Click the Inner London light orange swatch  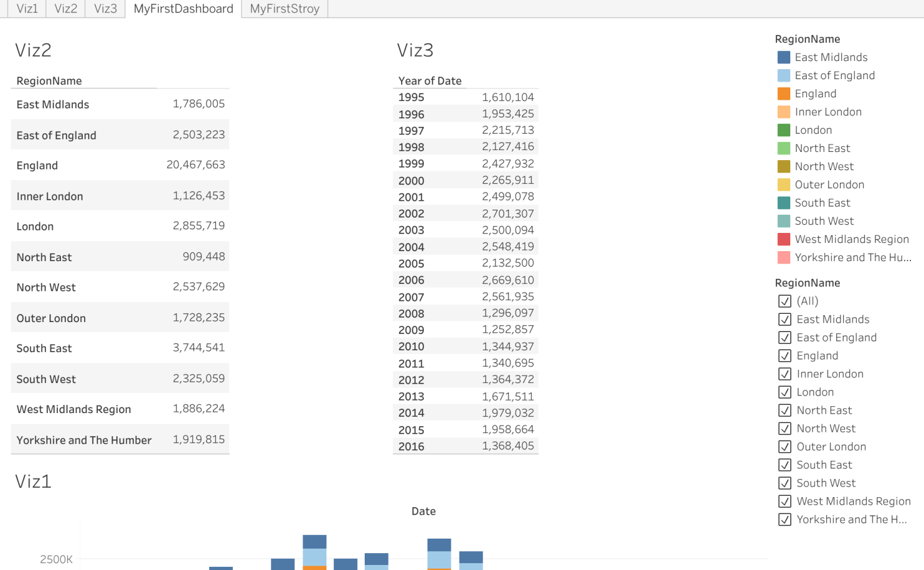pyautogui.click(x=783, y=112)
